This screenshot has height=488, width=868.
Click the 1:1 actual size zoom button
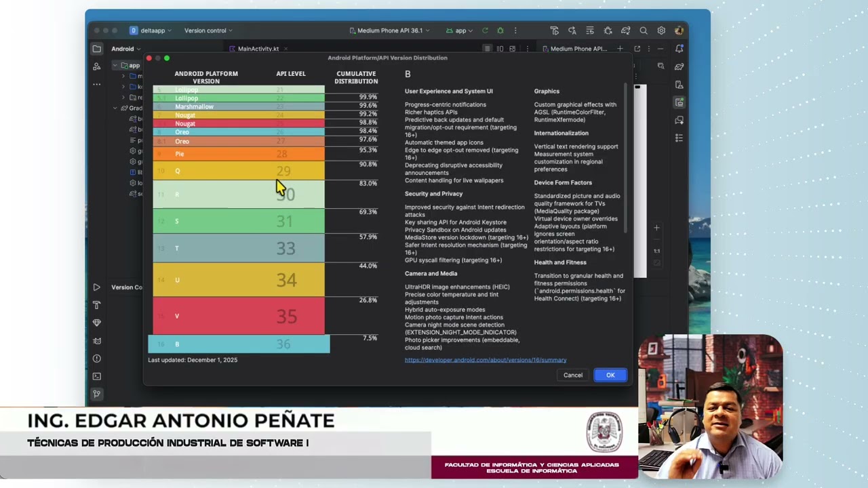tap(656, 251)
